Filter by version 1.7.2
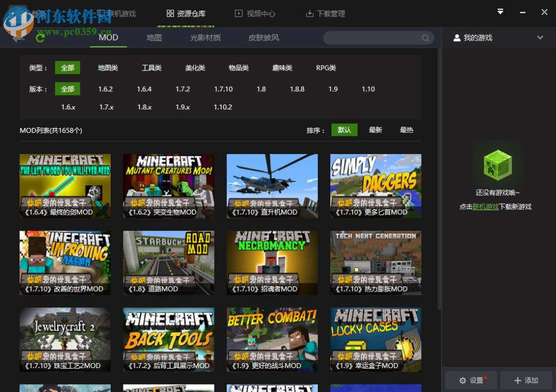The height and width of the screenshot is (392, 556). click(x=182, y=89)
